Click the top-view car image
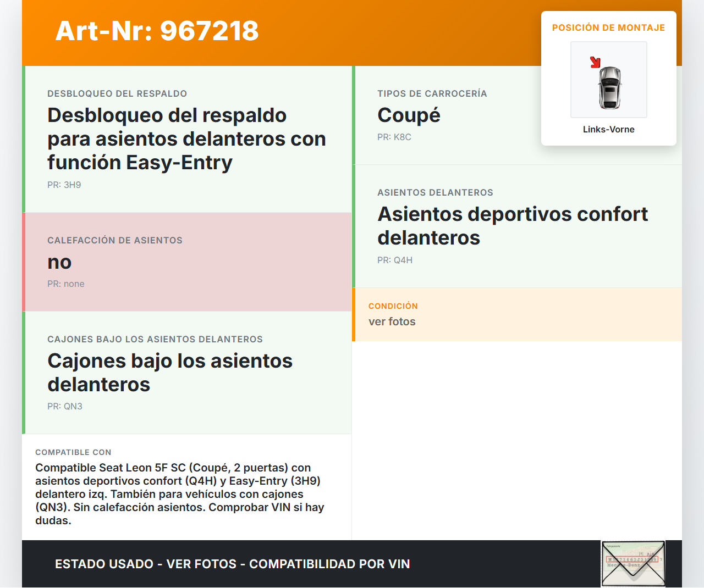Image resolution: width=704 pixels, height=588 pixels. click(x=609, y=87)
